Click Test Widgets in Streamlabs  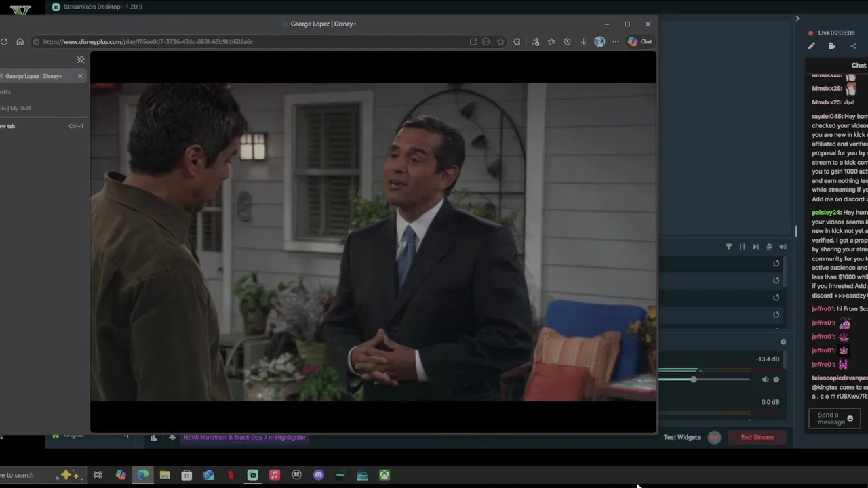682,437
